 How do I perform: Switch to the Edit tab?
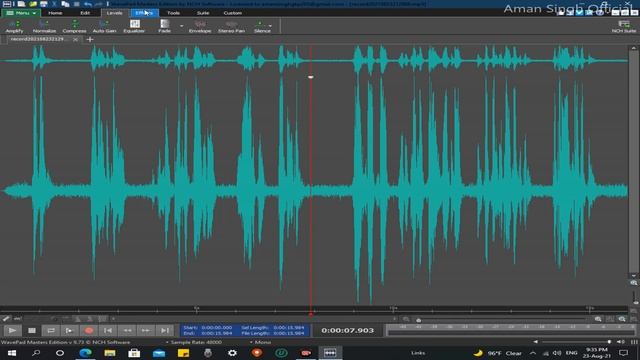click(85, 13)
